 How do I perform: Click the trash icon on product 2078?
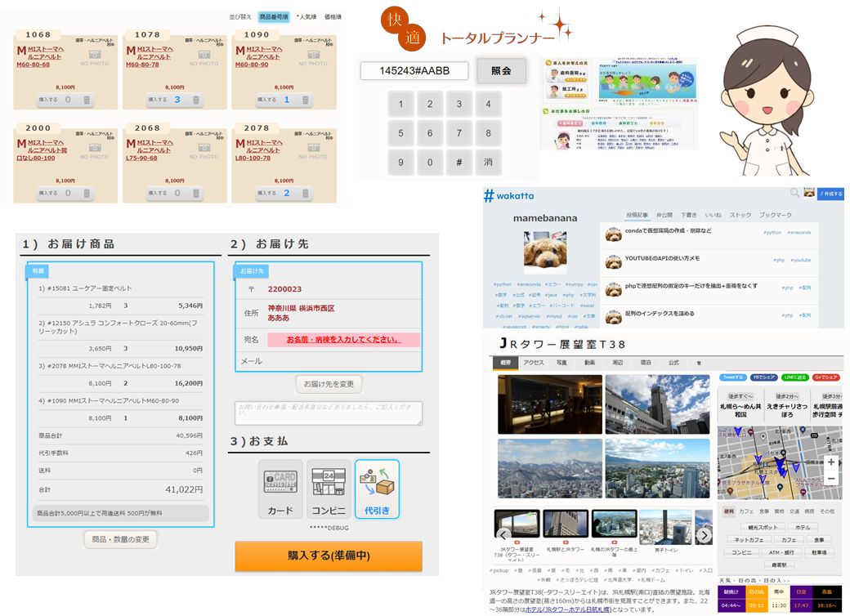click(306, 194)
